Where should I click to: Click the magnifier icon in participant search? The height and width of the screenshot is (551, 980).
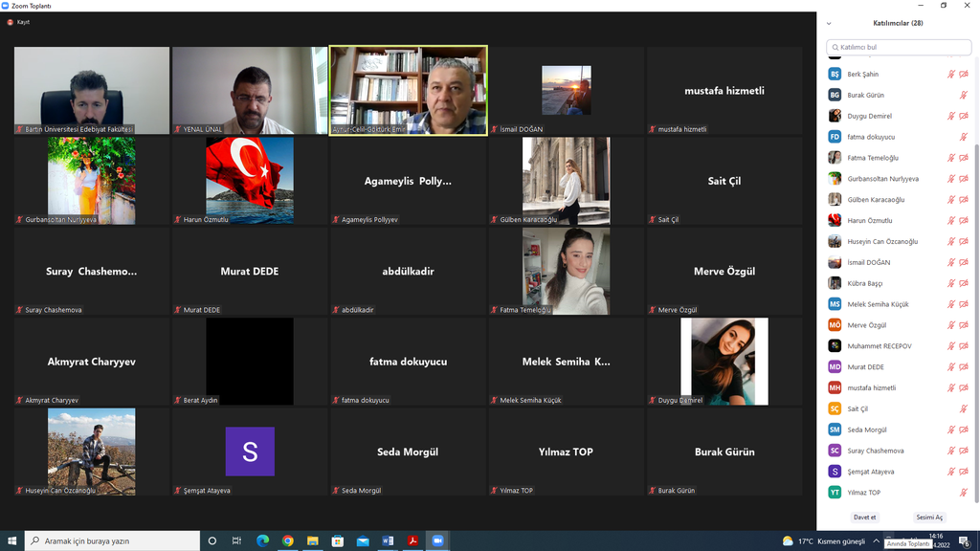835,47
